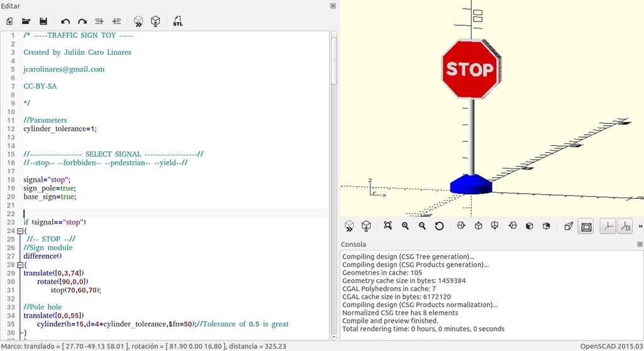Click the New file icon in editor toolbar
Viewport: 644px width, 351px height.
click(x=9, y=21)
